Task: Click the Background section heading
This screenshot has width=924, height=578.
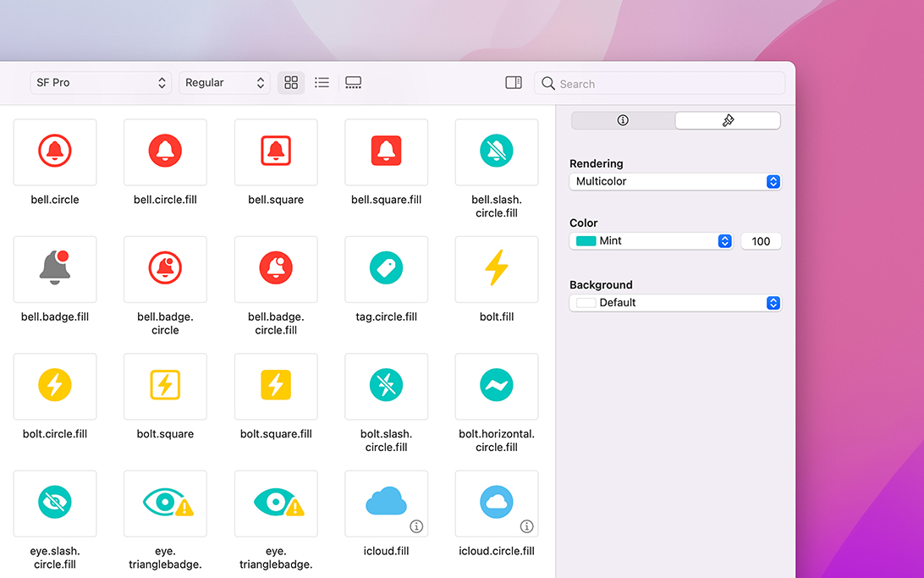Action: tap(601, 285)
